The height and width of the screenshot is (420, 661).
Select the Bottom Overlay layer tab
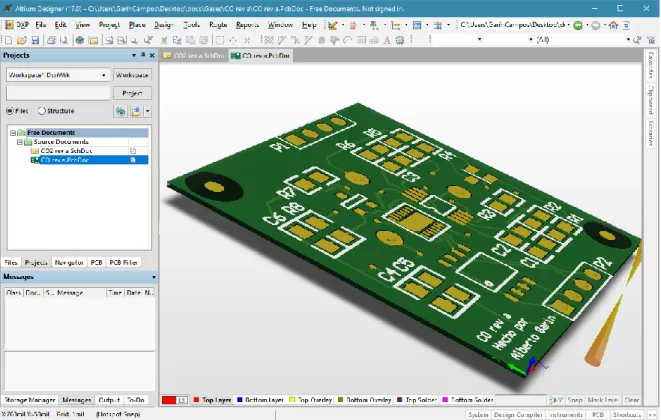[365, 400]
